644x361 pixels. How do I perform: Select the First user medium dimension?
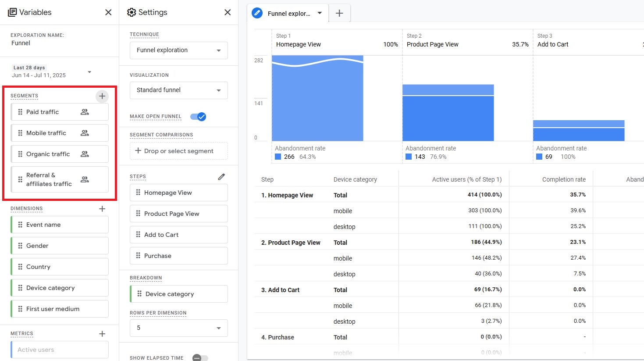(x=60, y=309)
